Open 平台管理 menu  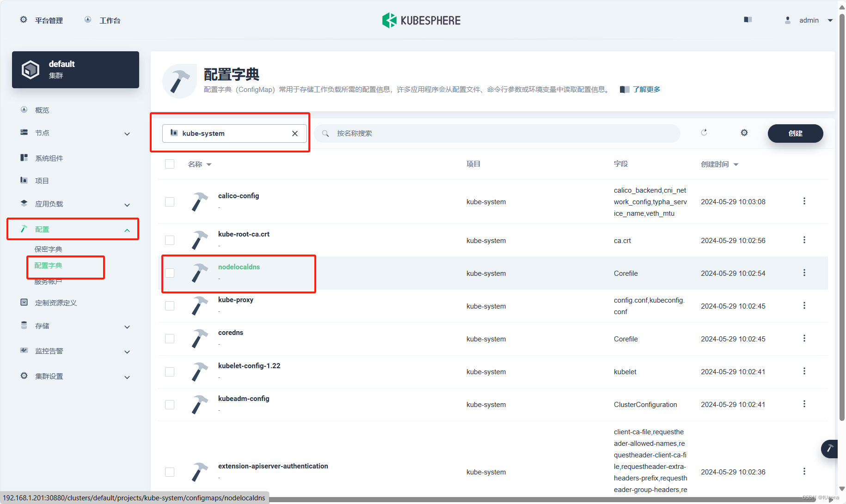(x=49, y=20)
